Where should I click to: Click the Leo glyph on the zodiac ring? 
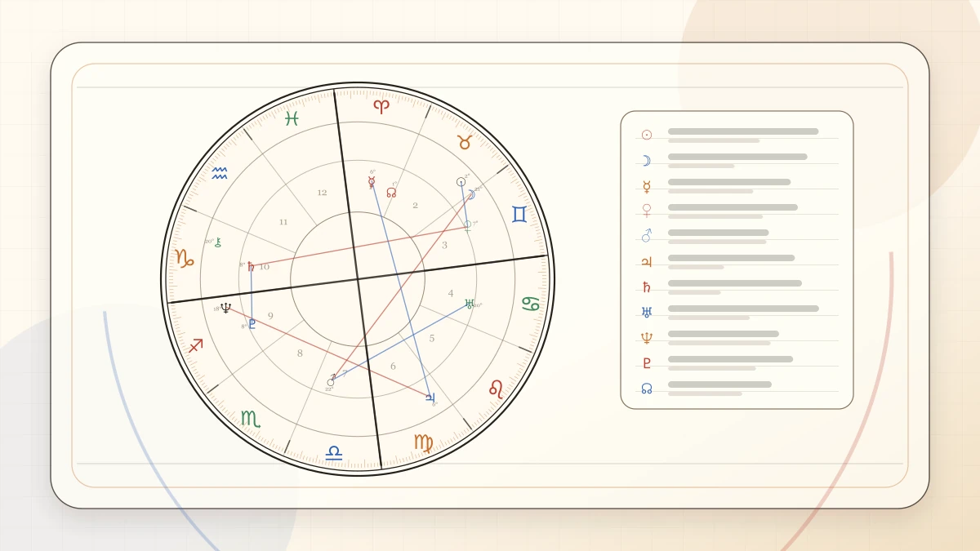coord(496,389)
